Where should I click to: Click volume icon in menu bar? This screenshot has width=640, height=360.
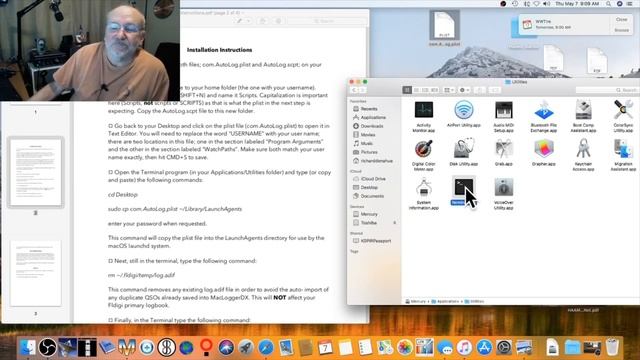(547, 4)
